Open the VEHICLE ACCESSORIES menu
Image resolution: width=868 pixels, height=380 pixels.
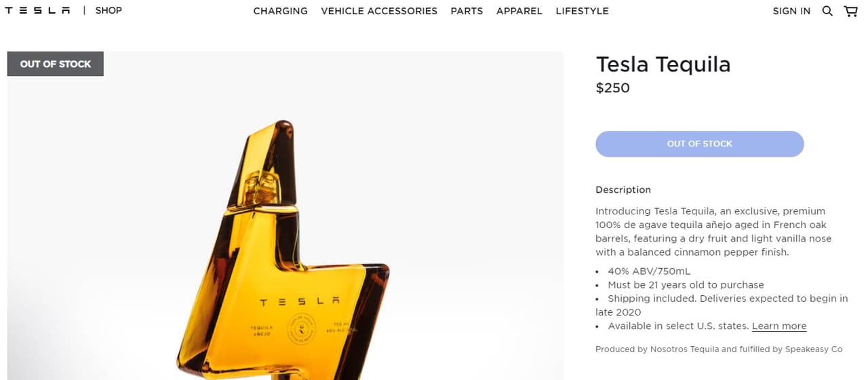(x=379, y=11)
